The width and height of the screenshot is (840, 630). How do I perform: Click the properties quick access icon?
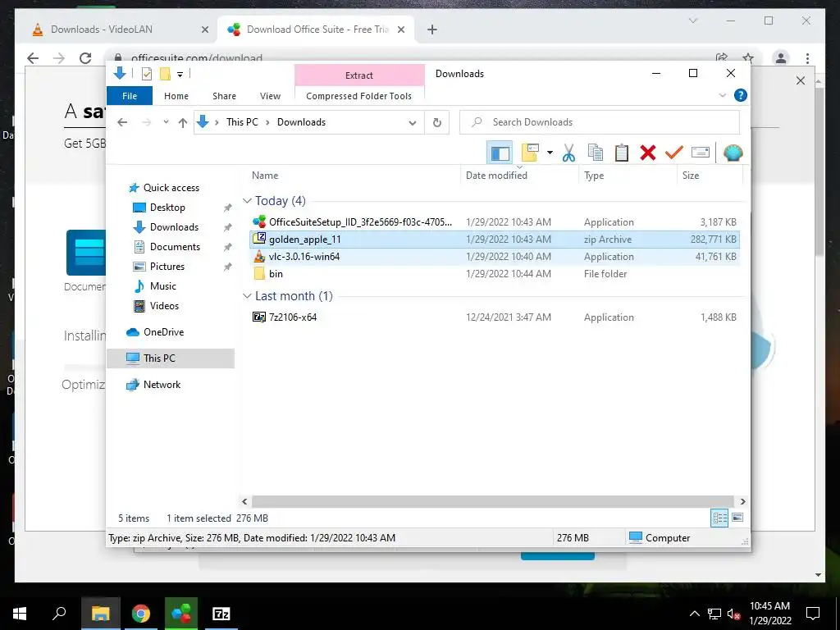[x=146, y=74]
